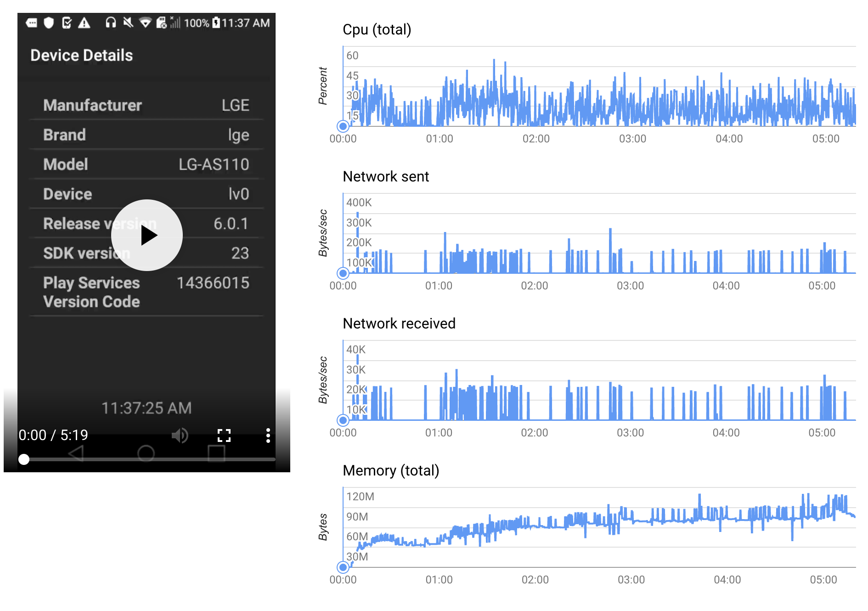Image resolution: width=868 pixels, height=611 pixels.
Task: Click the SDK version value 23
Action: 240,253
